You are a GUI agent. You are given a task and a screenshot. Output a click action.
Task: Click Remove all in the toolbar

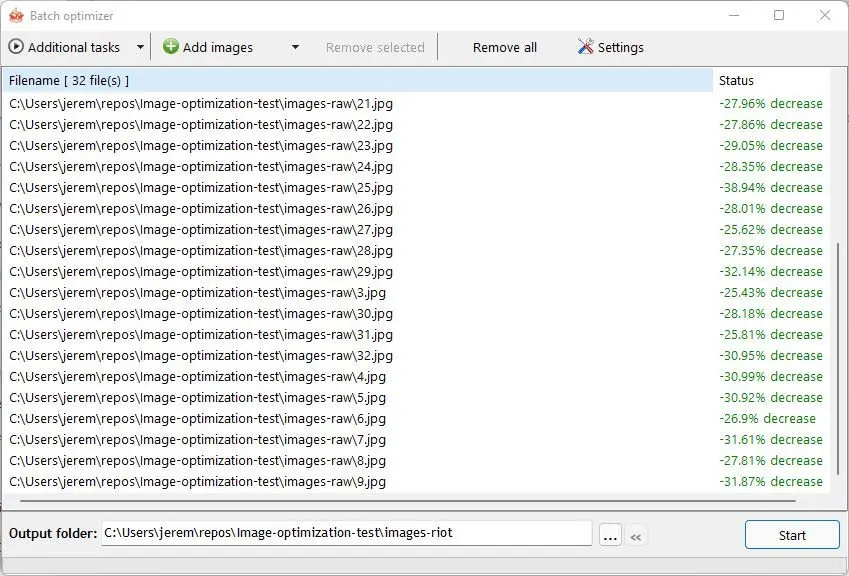(505, 48)
